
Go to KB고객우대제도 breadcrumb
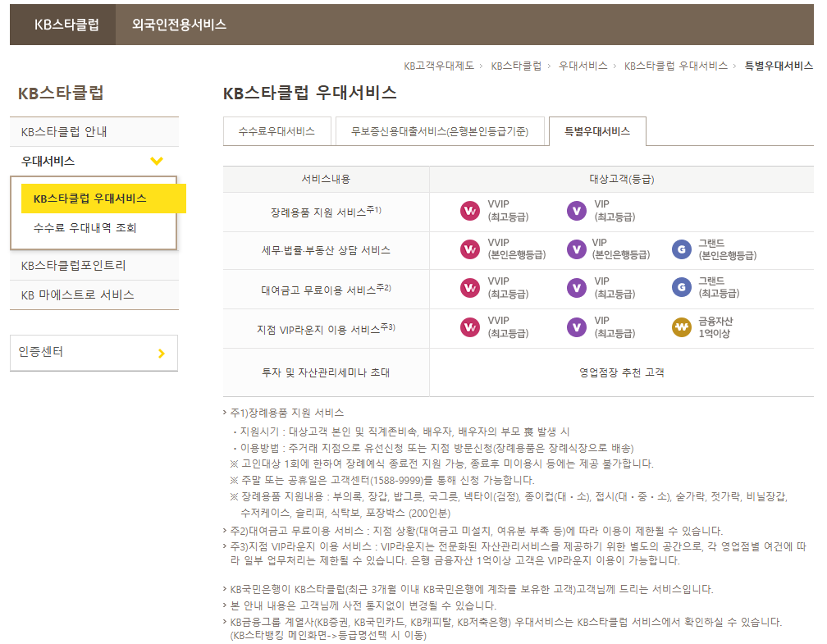439,66
